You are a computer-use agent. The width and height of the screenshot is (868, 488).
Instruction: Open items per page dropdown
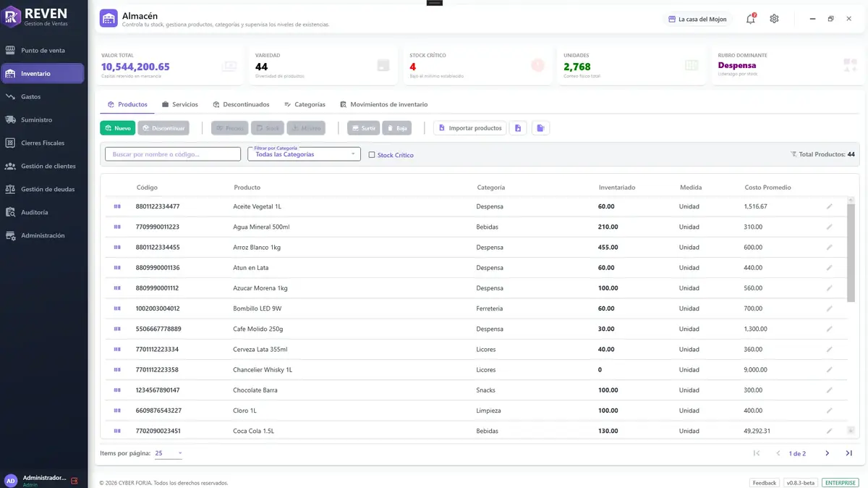[x=169, y=453]
